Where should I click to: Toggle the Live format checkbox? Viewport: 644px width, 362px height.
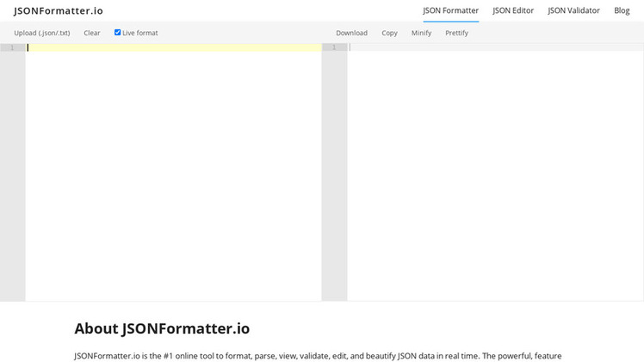(117, 33)
